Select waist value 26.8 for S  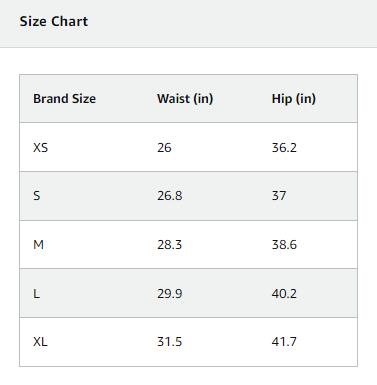[x=170, y=196]
